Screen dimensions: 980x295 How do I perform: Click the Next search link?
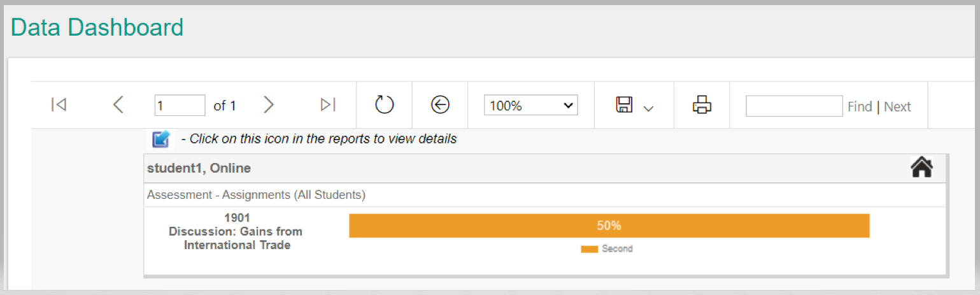(897, 106)
